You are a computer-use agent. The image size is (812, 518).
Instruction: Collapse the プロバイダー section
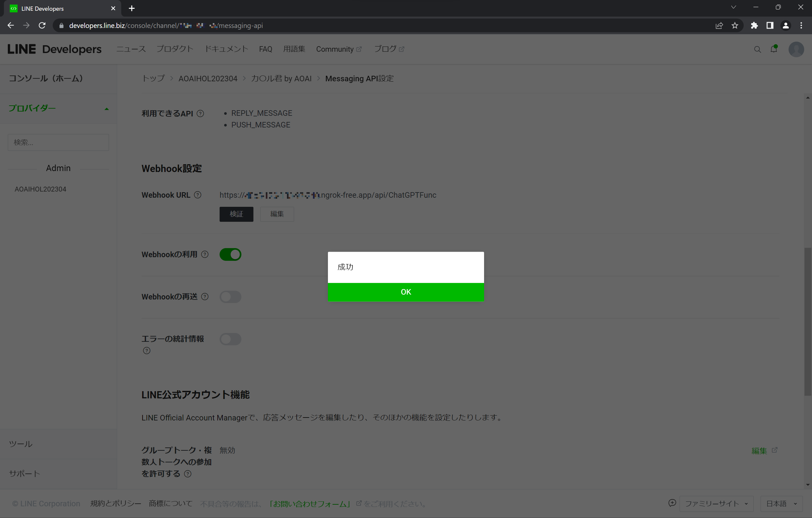pyautogui.click(x=107, y=109)
